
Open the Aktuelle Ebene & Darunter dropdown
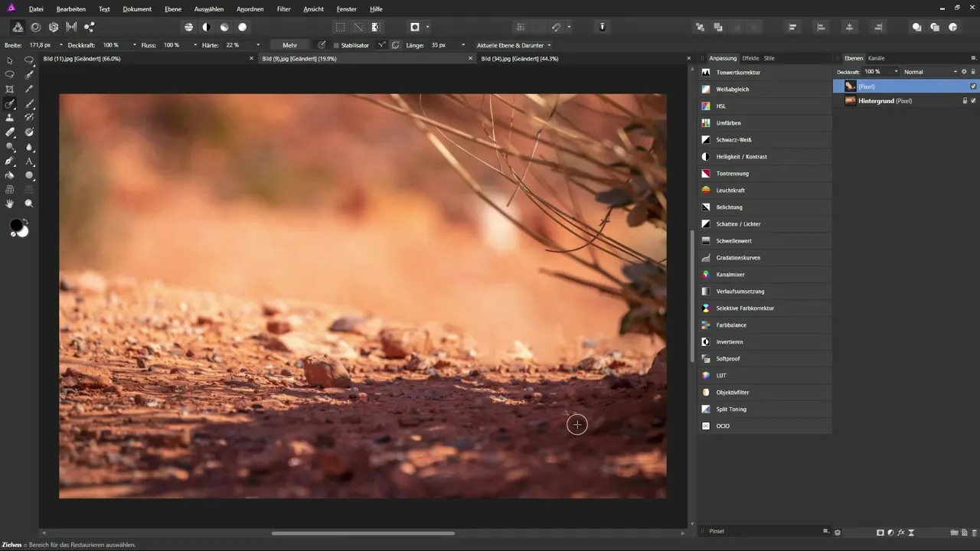coord(513,45)
